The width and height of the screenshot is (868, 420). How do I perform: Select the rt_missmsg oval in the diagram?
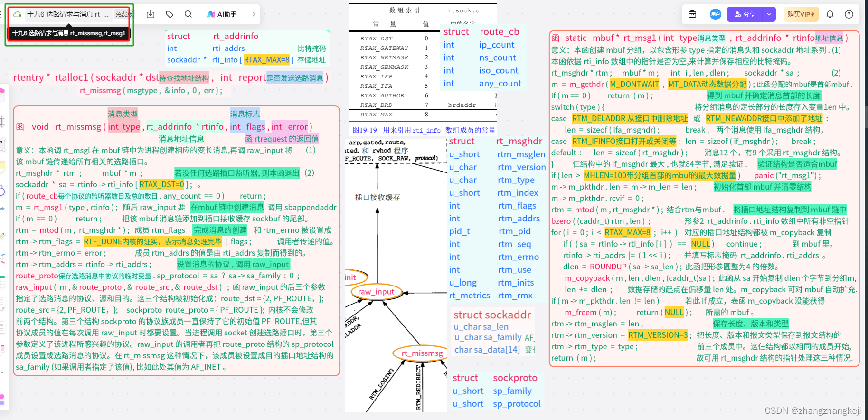pyautogui.click(x=421, y=353)
